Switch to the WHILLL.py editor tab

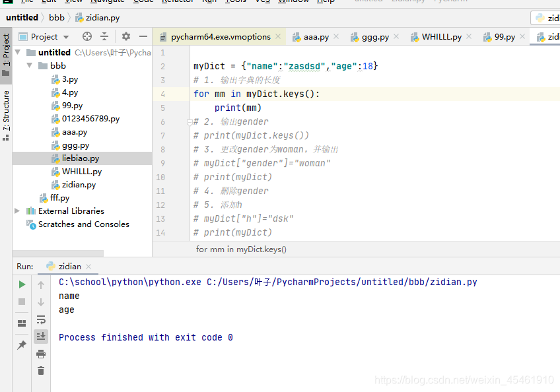pyautogui.click(x=441, y=37)
